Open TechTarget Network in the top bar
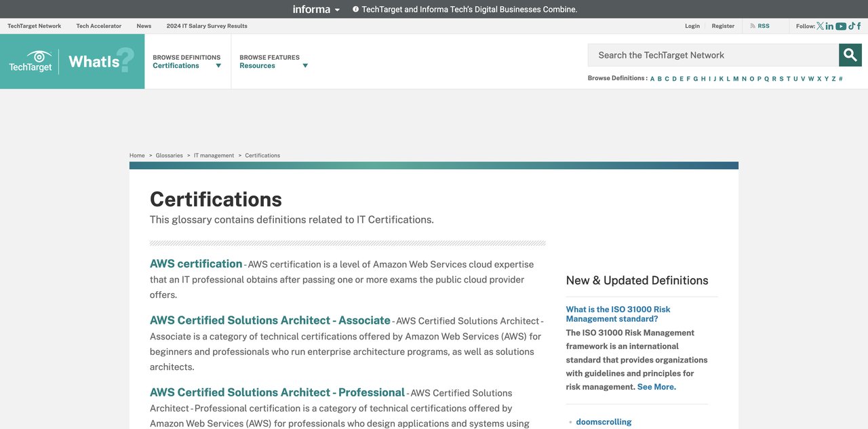868x429 pixels. click(35, 26)
